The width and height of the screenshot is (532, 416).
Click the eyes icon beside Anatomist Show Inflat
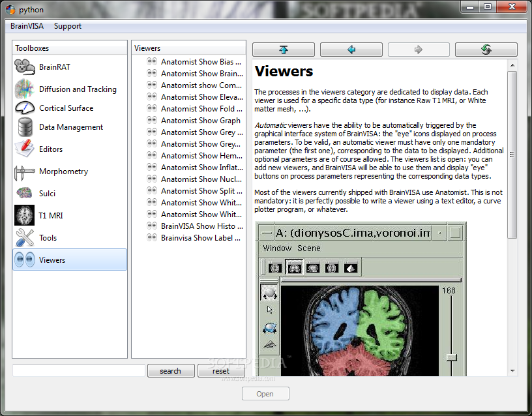coord(152,167)
